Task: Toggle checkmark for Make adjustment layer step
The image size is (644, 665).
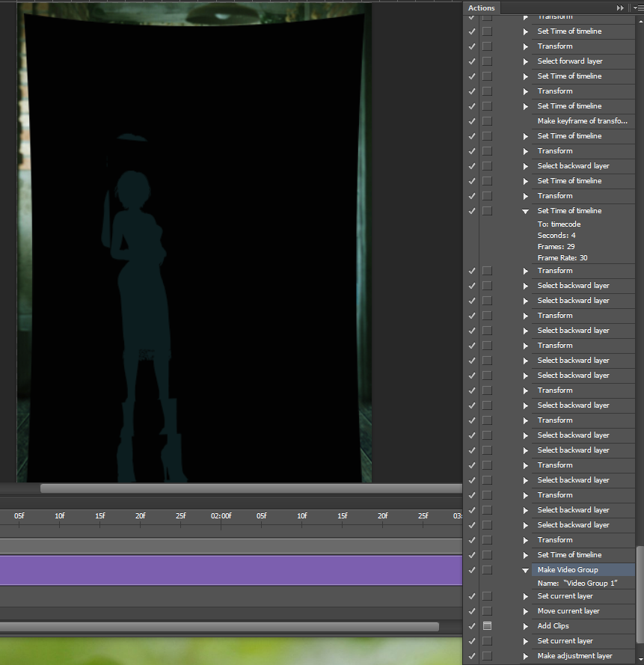Action: (x=471, y=656)
